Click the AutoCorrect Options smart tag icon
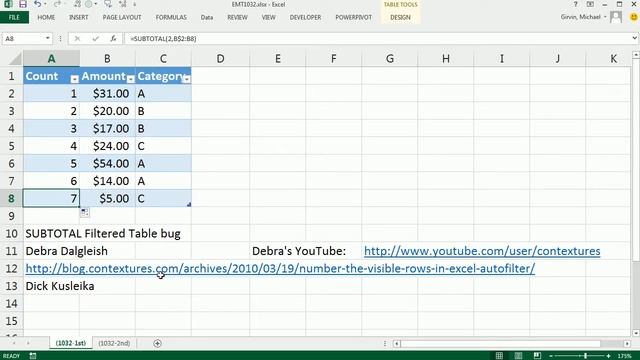Screen dimensions: 640x360 tap(84, 212)
